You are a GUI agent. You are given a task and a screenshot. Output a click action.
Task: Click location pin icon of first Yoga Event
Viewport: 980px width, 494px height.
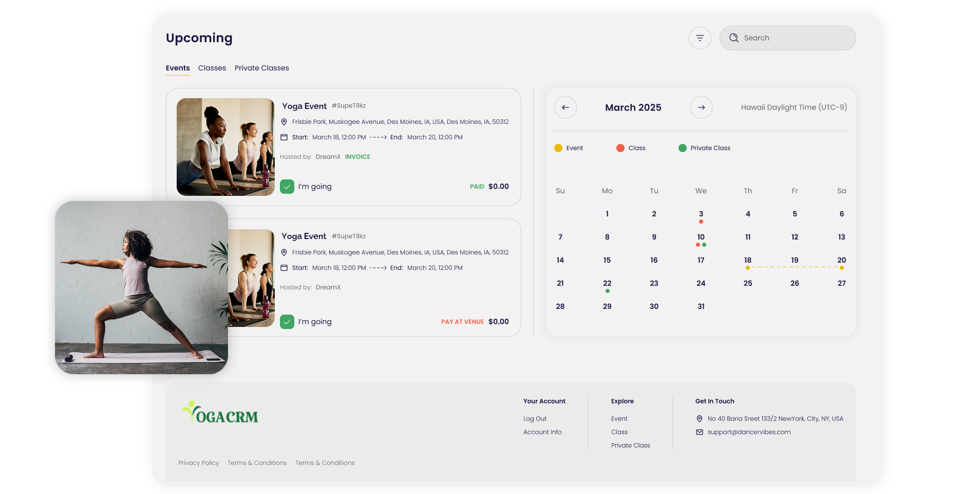click(x=284, y=122)
